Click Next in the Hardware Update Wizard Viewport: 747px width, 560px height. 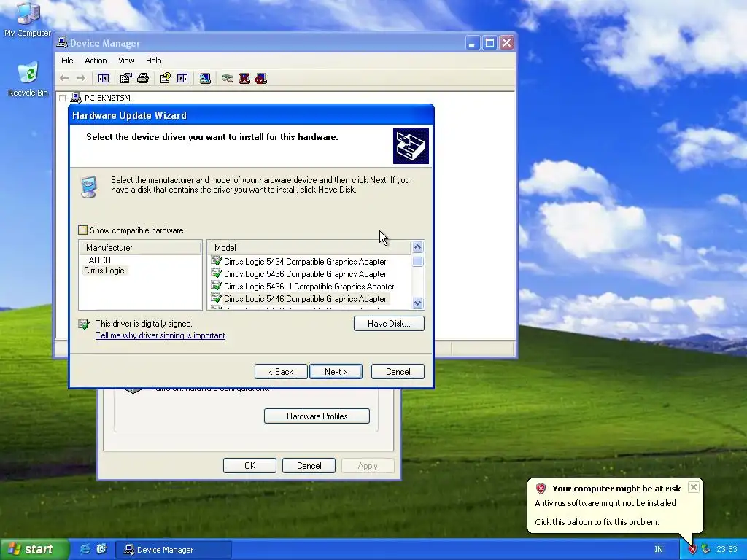click(x=336, y=371)
